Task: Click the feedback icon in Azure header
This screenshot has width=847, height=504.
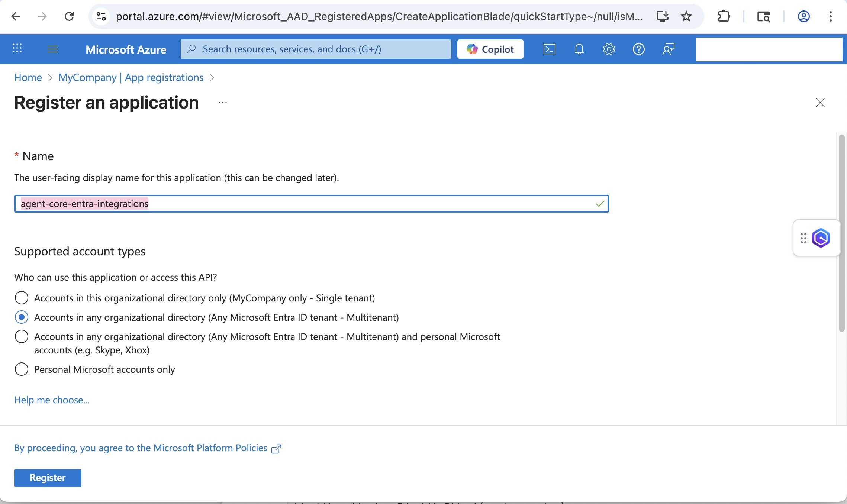Action: pos(669,49)
